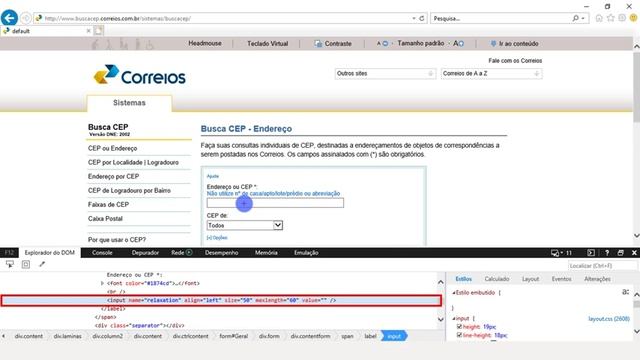
Task: Expand the font color=#1874cd node
Action: [102, 283]
